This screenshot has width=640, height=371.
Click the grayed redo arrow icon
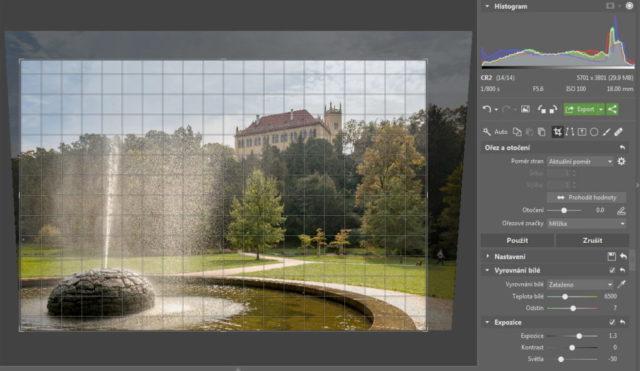(506, 109)
